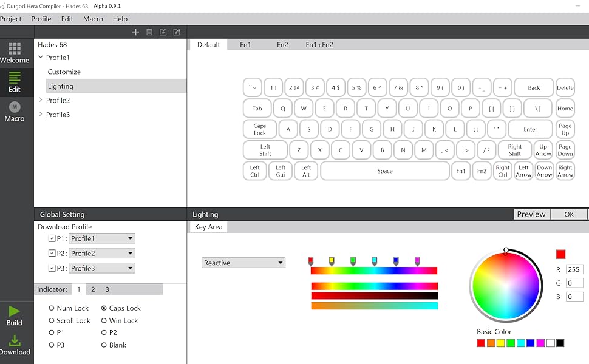Click the Preview button
Image resolution: width=589 pixels, height=364 pixels.
coord(531,214)
